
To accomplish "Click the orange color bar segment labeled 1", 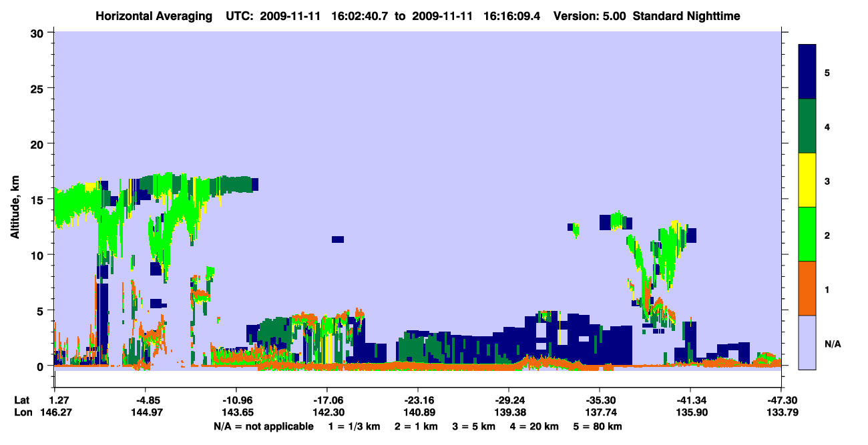I will point(807,288).
